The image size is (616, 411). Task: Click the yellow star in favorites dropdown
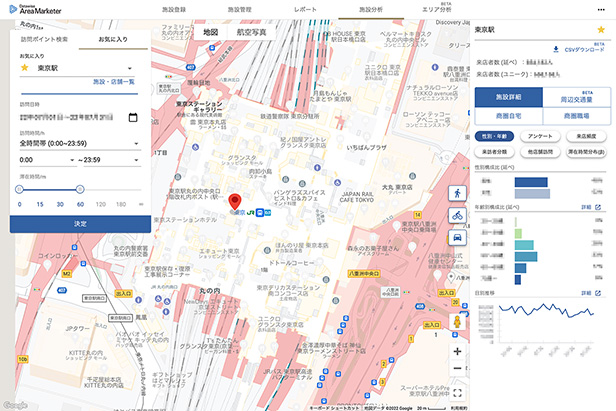[25, 68]
